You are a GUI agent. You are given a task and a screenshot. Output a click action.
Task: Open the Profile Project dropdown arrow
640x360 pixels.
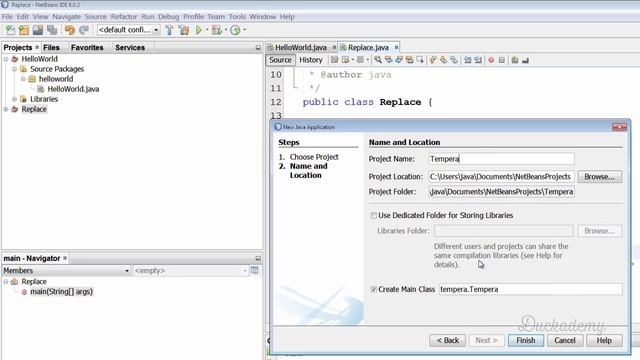coord(244,30)
